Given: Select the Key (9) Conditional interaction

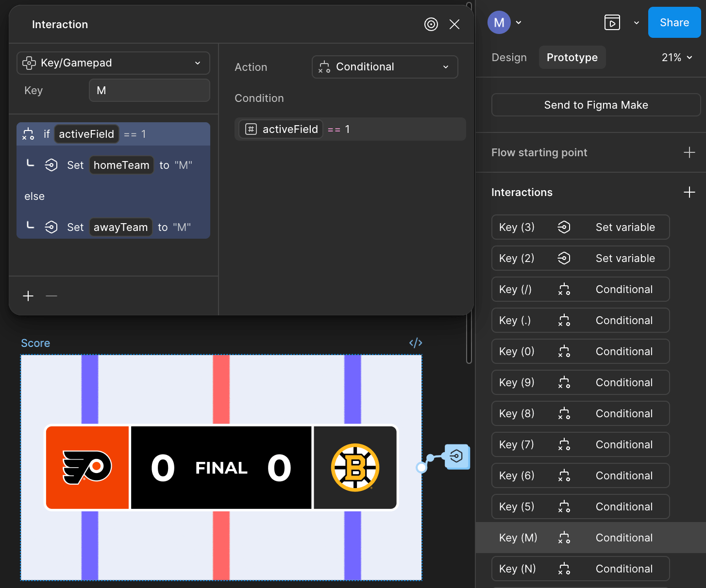Looking at the screenshot, I should tap(580, 382).
